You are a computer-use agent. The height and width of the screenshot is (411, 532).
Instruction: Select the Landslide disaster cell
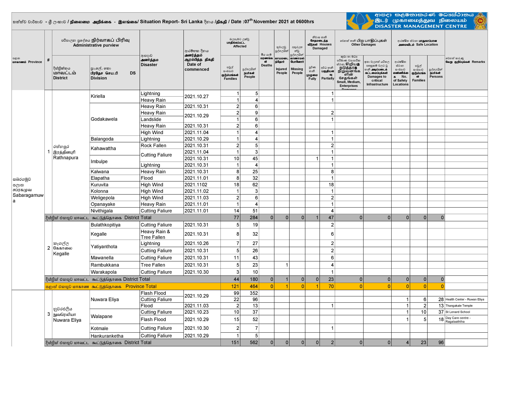162,120
